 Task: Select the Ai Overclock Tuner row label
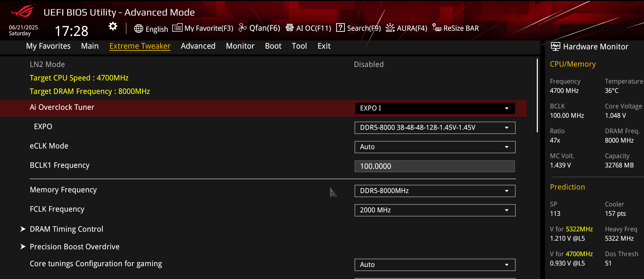pyautogui.click(x=62, y=107)
